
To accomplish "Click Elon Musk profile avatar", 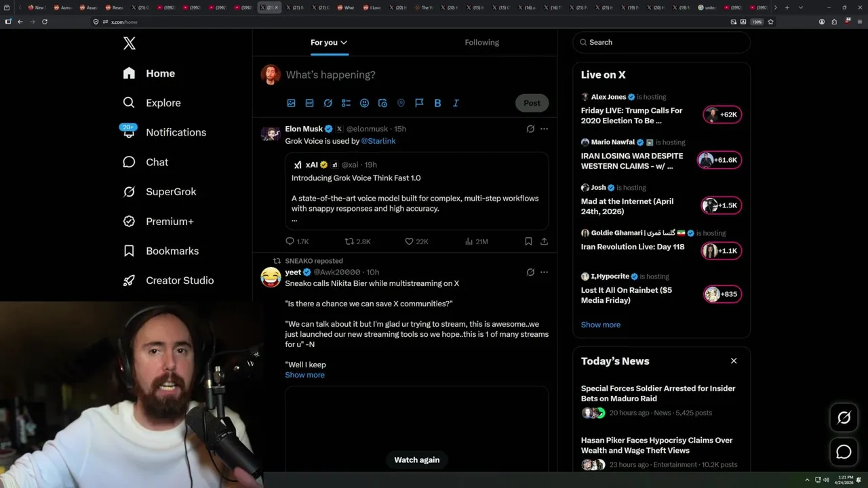I will click(x=271, y=133).
